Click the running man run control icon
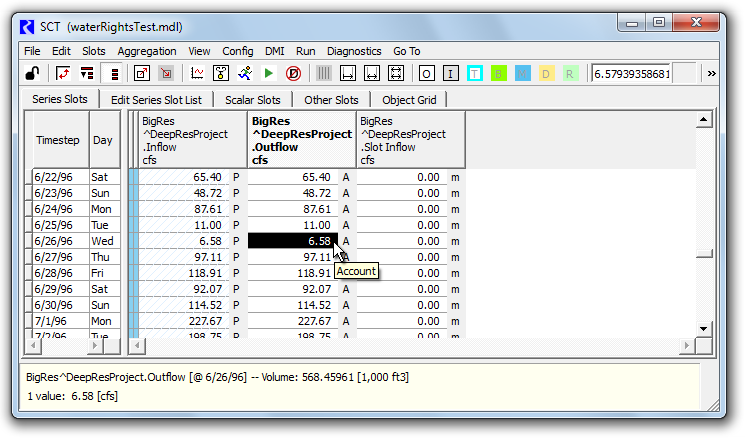This screenshot has height=438, width=745. tap(245, 74)
